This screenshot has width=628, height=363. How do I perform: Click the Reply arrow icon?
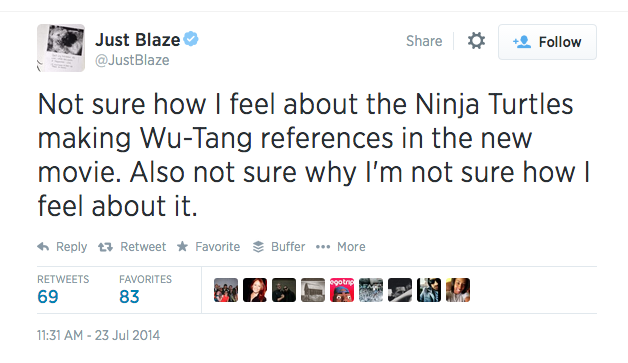tap(43, 247)
